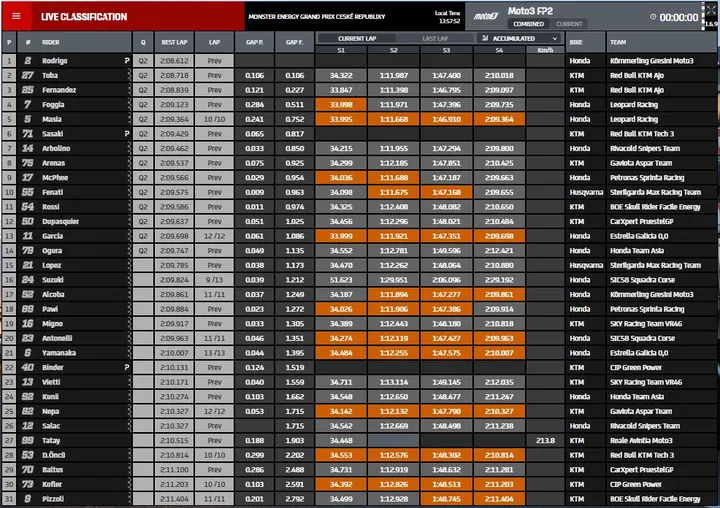This screenshot has width=720, height=508.
Task: Click the S3 sector column header
Action: click(x=446, y=50)
